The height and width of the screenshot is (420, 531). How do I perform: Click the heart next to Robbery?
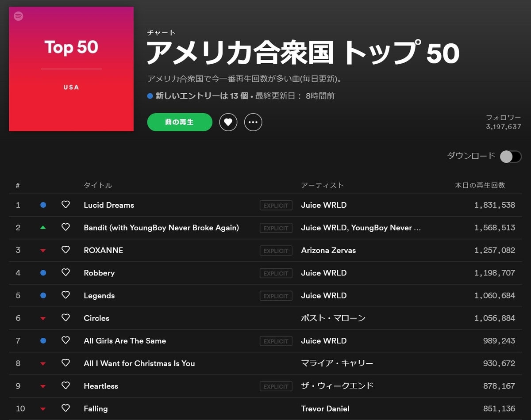pos(65,273)
